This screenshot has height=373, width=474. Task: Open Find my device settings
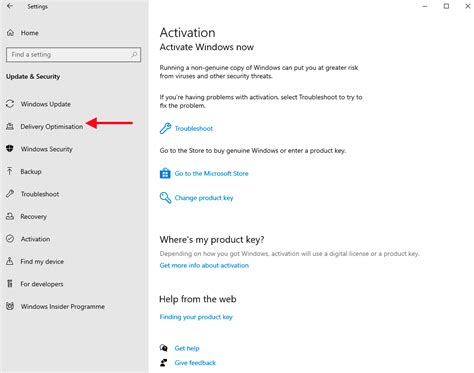click(42, 261)
